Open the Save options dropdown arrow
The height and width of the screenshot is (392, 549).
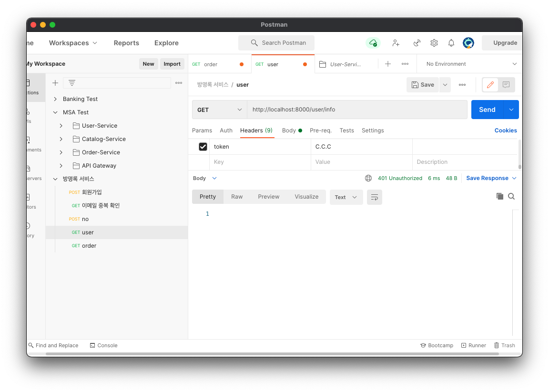pyautogui.click(x=445, y=85)
